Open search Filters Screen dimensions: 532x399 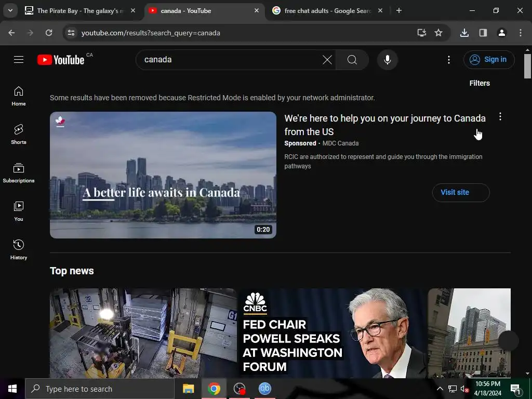[x=480, y=83]
